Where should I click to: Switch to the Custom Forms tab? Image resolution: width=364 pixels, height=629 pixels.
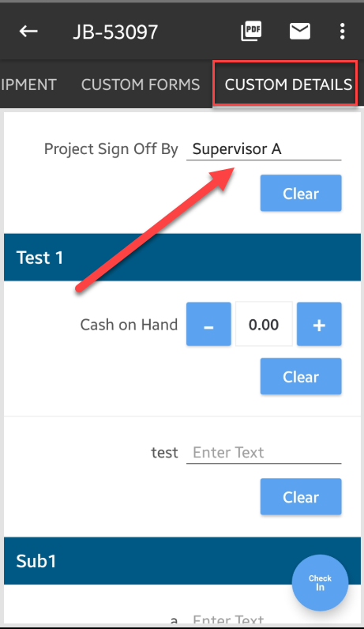(x=141, y=85)
